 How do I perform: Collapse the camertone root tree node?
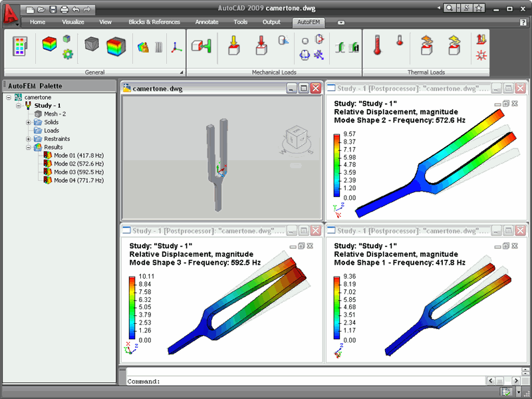point(9,97)
